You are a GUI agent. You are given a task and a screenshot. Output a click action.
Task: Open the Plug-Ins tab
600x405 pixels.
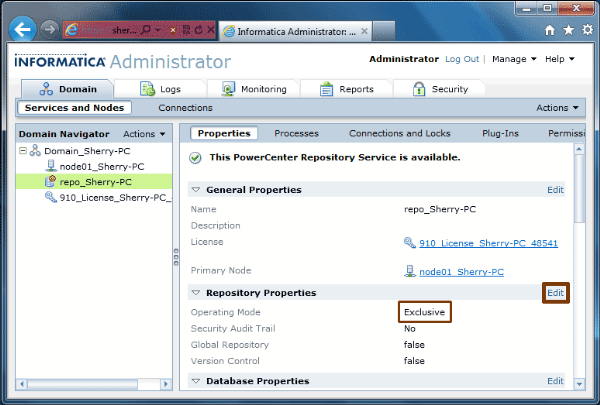pyautogui.click(x=500, y=134)
